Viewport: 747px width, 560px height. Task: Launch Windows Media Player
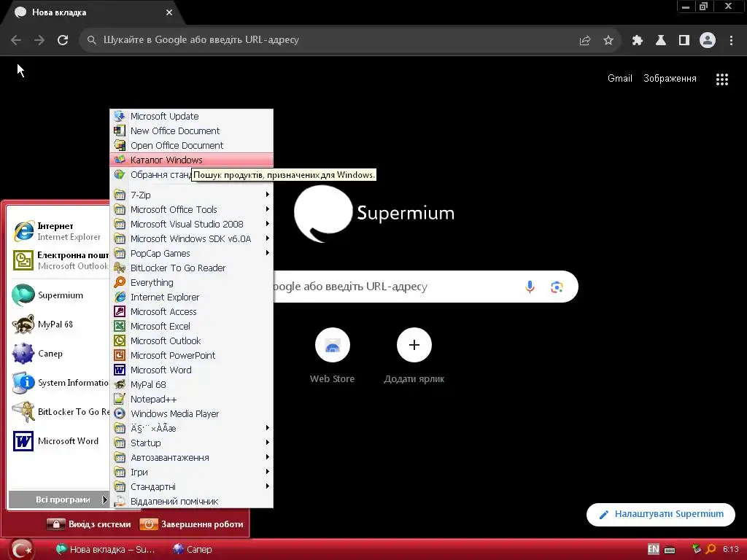click(192, 414)
